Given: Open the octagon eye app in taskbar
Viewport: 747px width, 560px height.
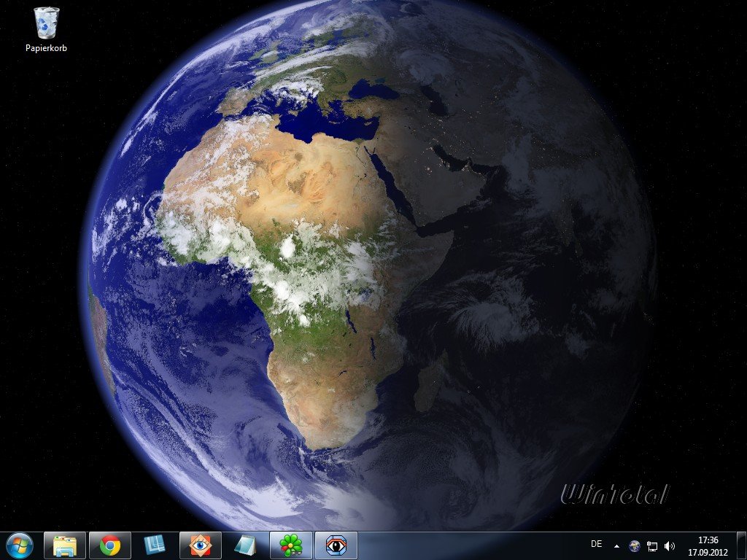Looking at the screenshot, I should (336, 545).
